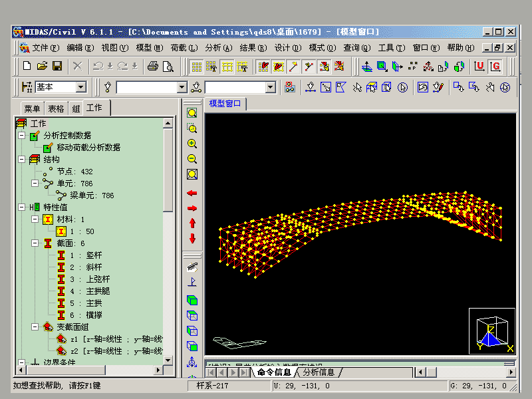
Task: Click the Zoom Fit icon
Action: point(192,113)
